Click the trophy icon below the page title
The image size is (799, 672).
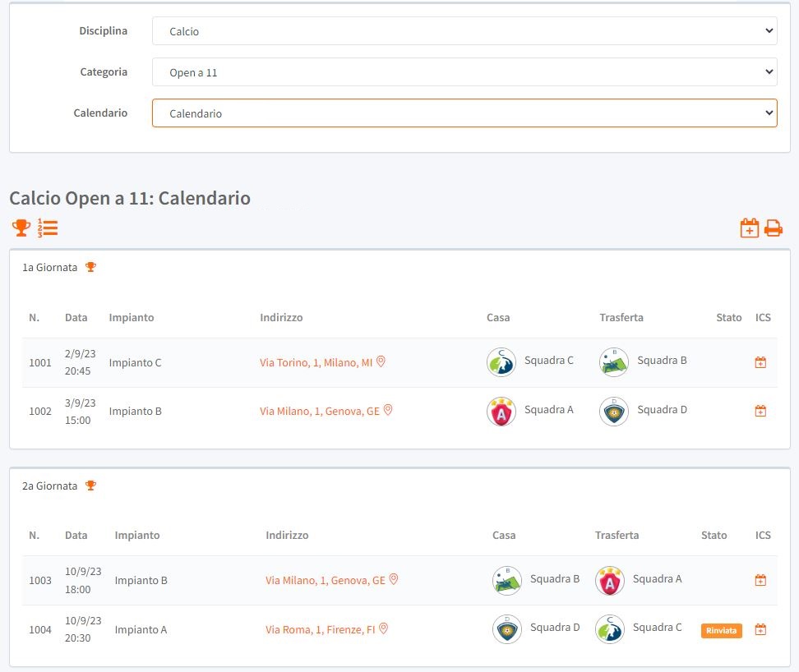[21, 228]
